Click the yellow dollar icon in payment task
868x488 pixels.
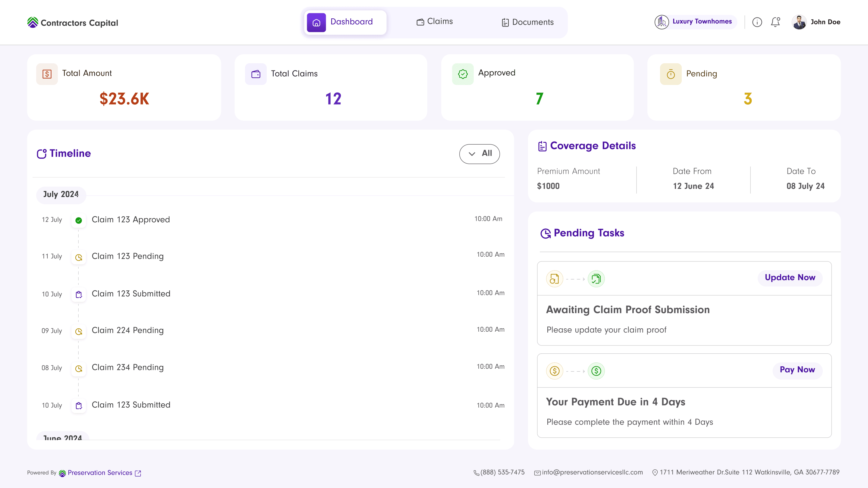click(x=555, y=371)
